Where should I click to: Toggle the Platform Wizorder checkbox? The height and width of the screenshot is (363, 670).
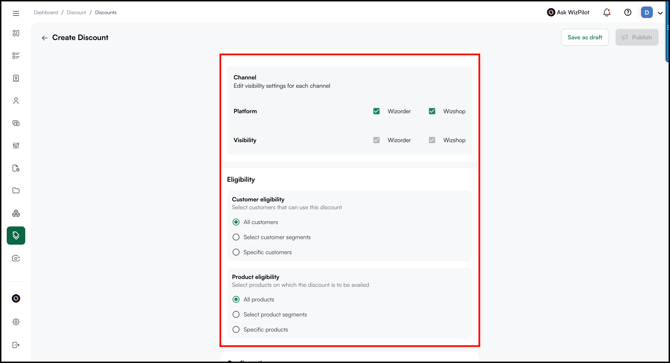click(376, 111)
